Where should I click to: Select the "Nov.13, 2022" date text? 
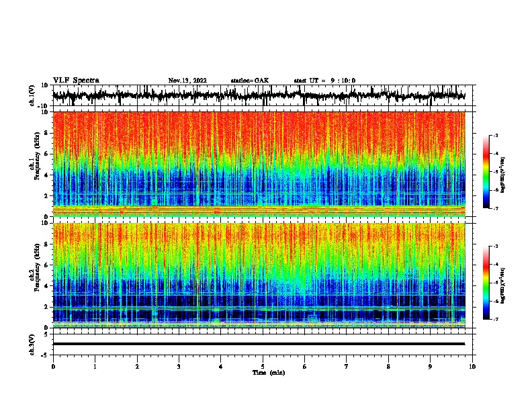tap(187, 81)
